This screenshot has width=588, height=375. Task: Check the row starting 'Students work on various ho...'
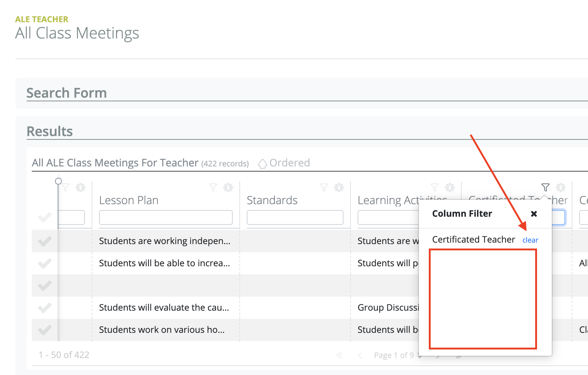(x=45, y=330)
